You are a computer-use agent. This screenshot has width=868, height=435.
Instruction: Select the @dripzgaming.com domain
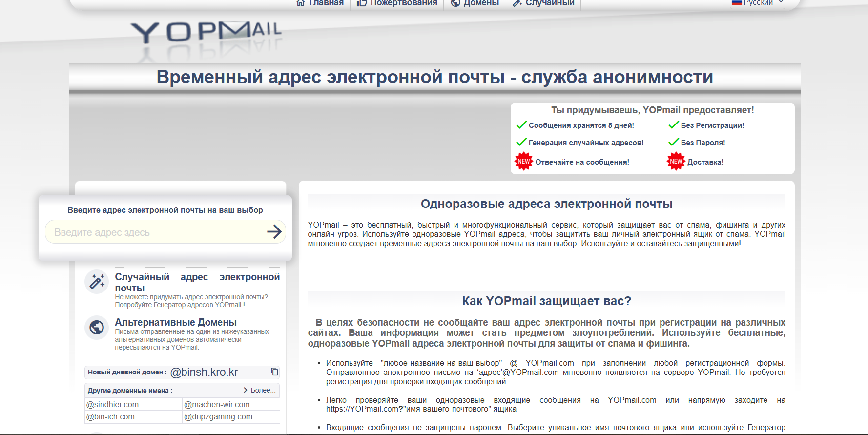[x=218, y=416]
